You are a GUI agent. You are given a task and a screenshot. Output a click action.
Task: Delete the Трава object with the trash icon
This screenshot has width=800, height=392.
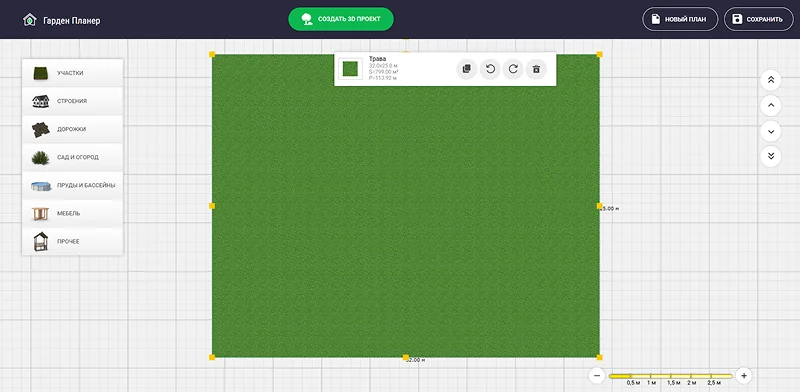pyautogui.click(x=536, y=69)
